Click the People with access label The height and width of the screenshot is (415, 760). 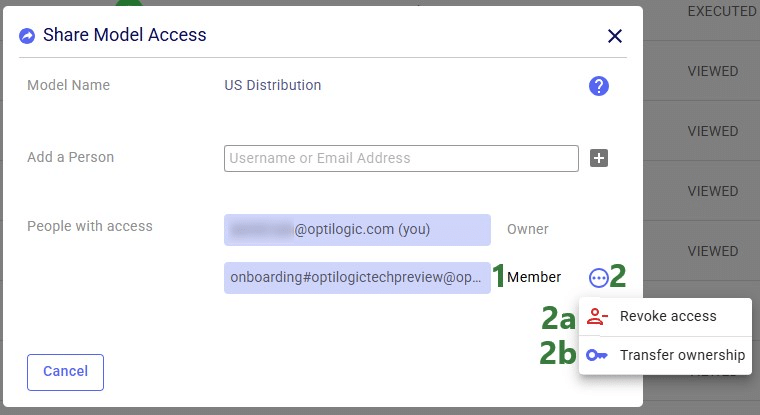(90, 226)
